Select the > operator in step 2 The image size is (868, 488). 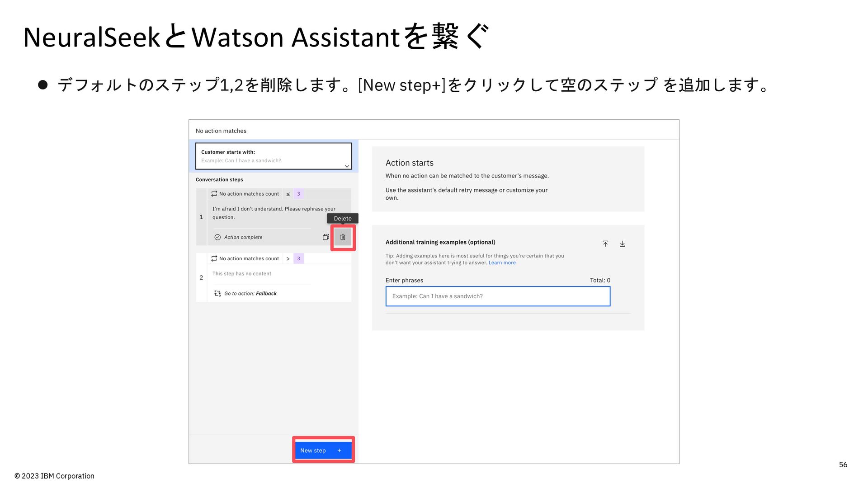point(288,258)
